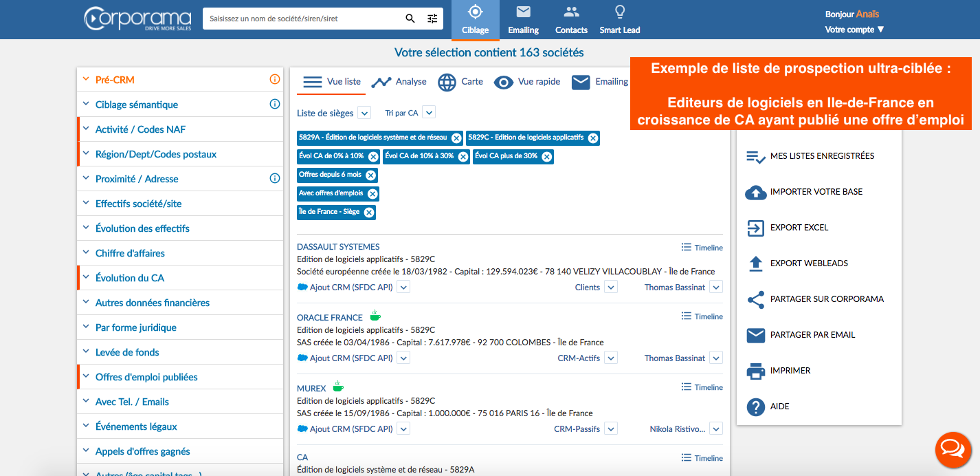
Task: Open the Export Excel icon
Action: coord(755,228)
